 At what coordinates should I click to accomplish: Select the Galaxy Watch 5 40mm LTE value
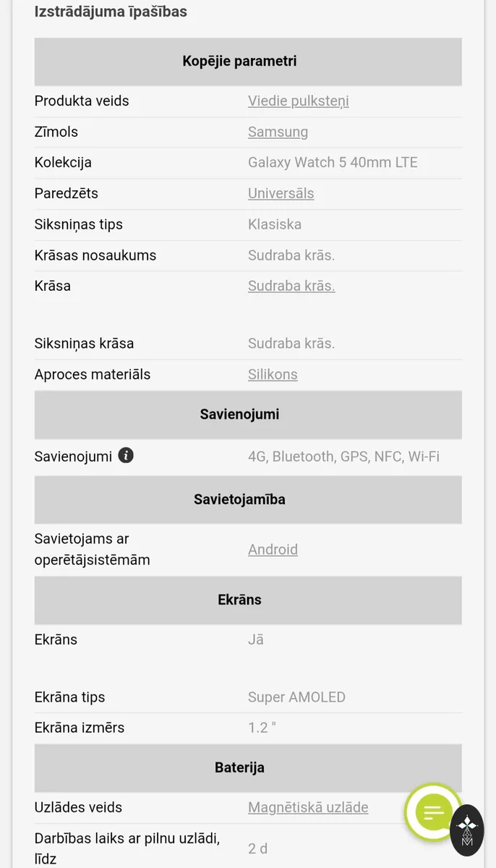click(x=333, y=163)
